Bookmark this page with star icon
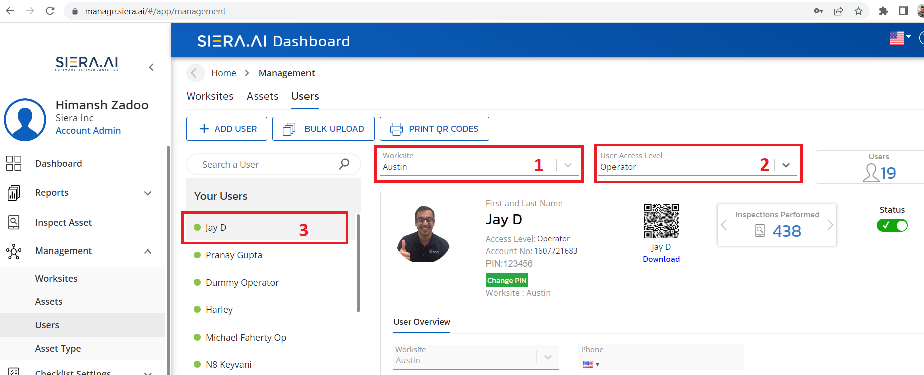 (859, 11)
